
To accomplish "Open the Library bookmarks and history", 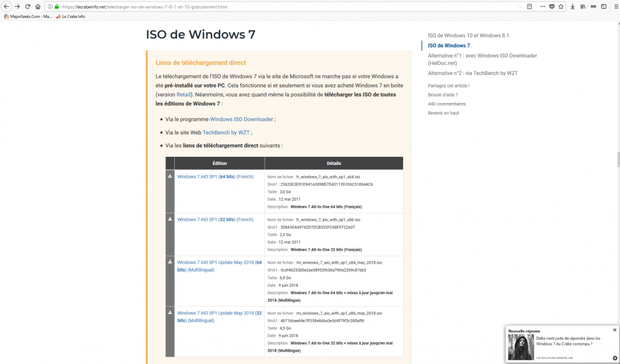I will click(x=583, y=6).
